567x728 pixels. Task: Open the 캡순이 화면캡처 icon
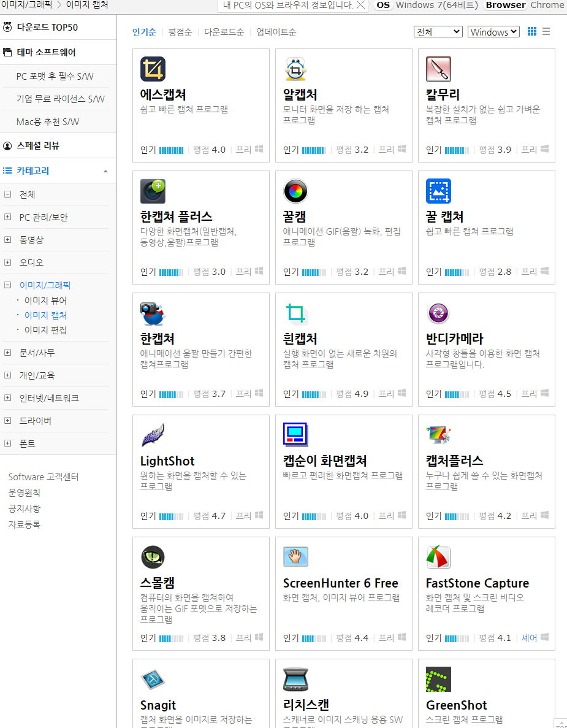click(295, 435)
